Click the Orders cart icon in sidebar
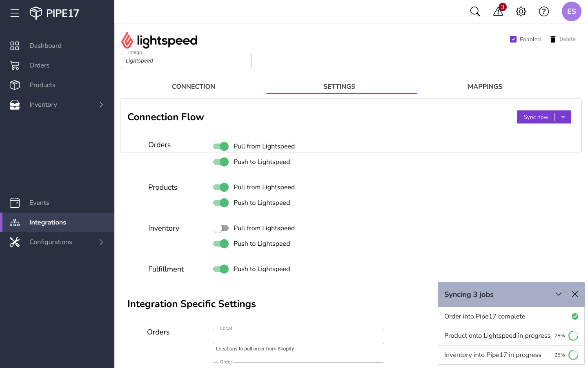The height and width of the screenshot is (368, 588). pyautogui.click(x=15, y=65)
